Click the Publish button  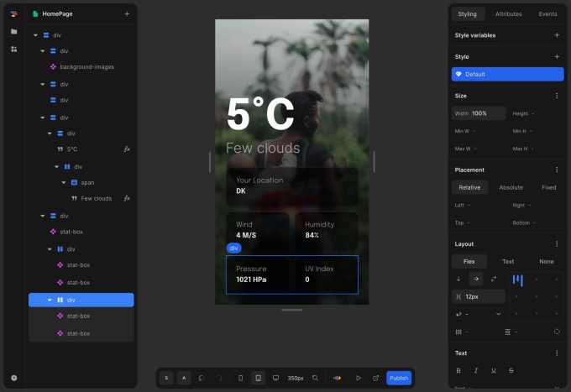click(399, 378)
